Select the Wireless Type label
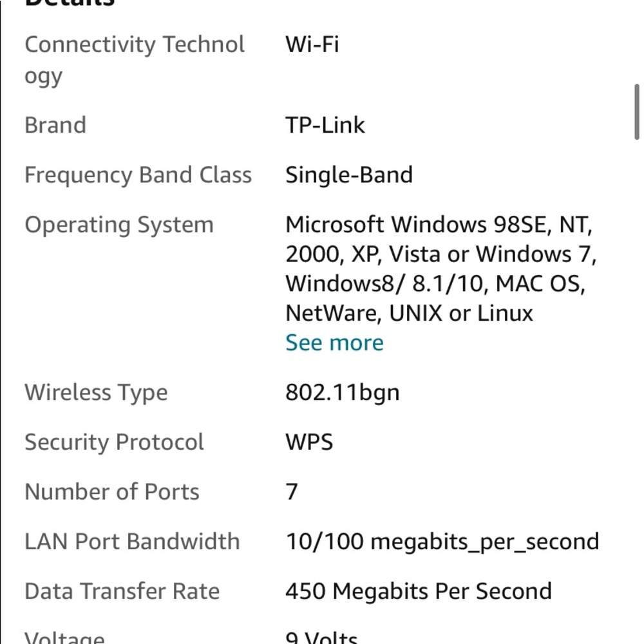 (x=96, y=392)
